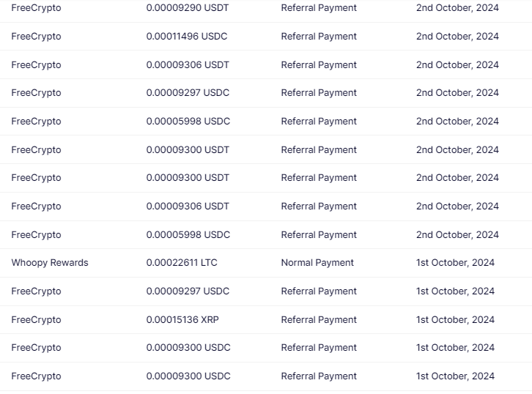This screenshot has height=394, width=532.
Task: Click the date of the XRP payment
Action: 455,320
